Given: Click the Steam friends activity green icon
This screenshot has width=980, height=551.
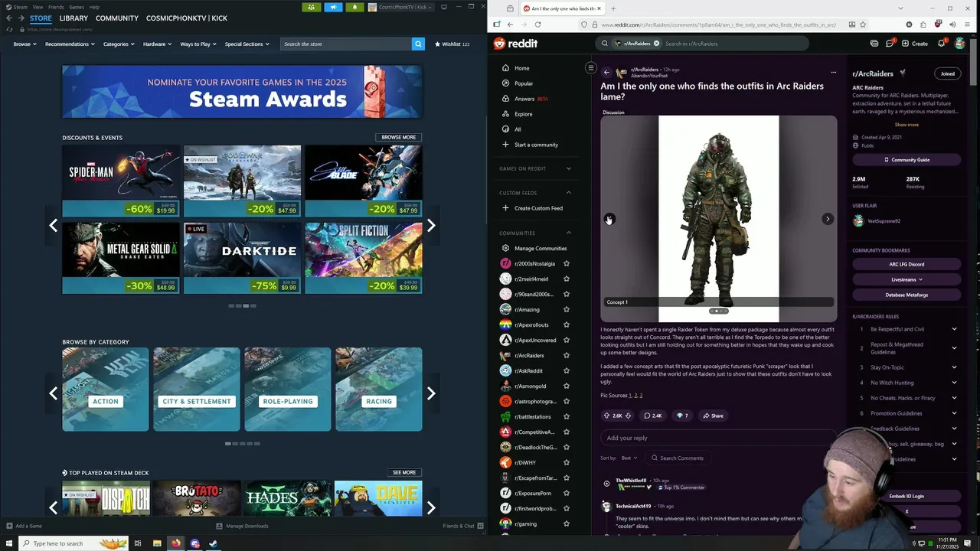Looking at the screenshot, I should pyautogui.click(x=311, y=7).
